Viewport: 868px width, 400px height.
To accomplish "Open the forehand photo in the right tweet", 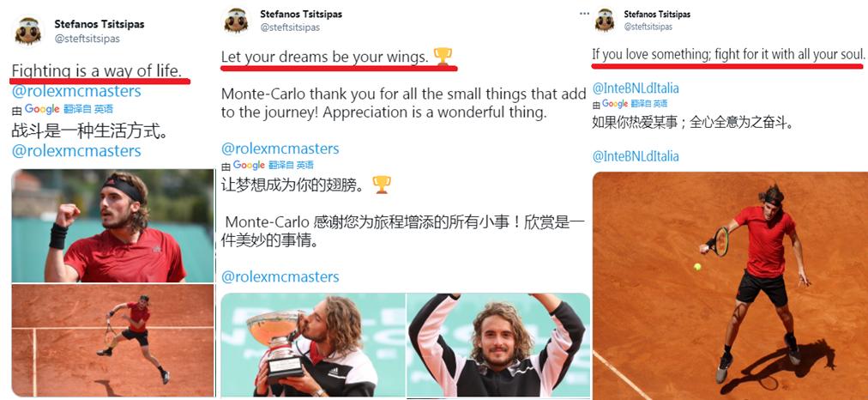I will coord(730,286).
